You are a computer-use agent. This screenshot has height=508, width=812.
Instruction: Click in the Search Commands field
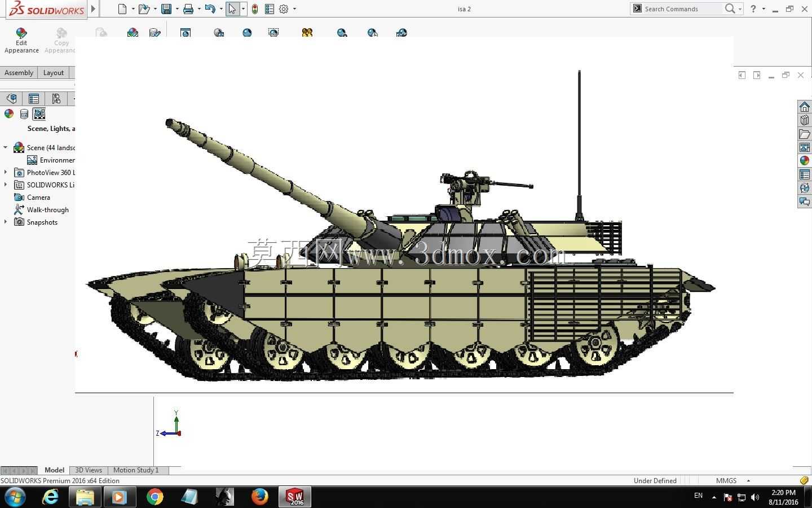click(x=682, y=9)
